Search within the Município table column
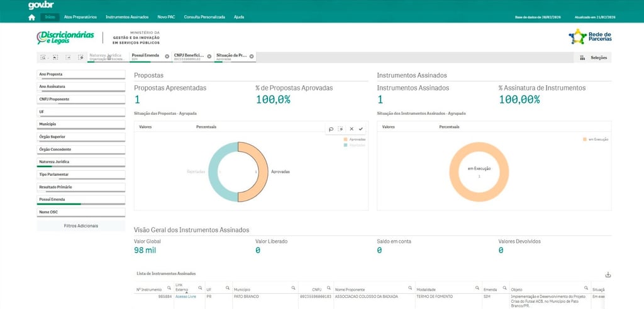Screen dimensions: 644x309 coord(293,288)
